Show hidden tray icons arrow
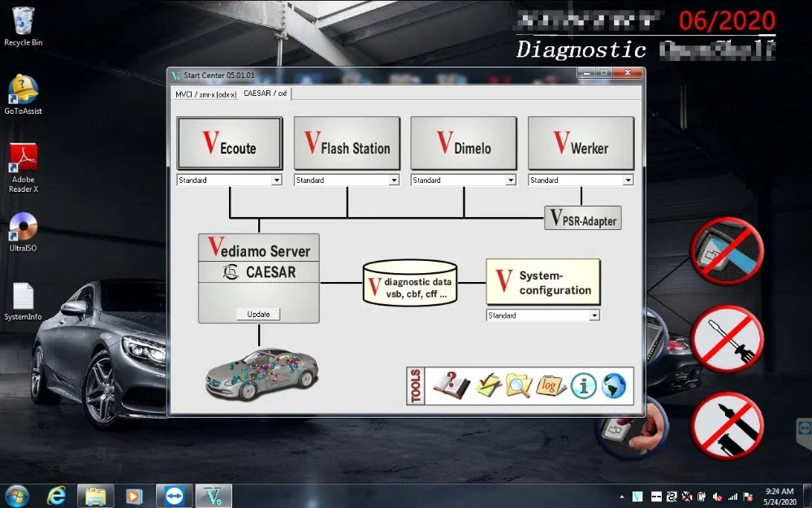This screenshot has height=508, width=812. (622, 497)
